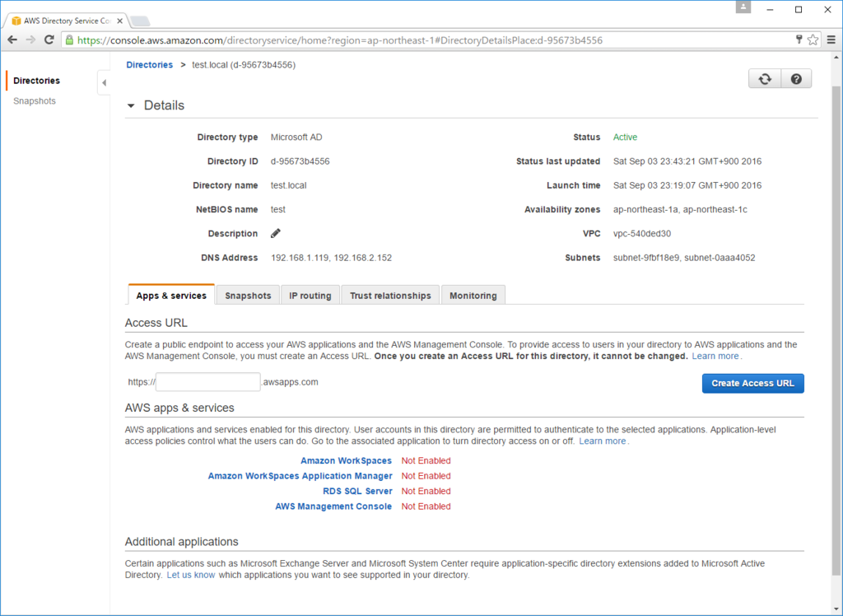Click the Let us know link
This screenshot has height=616, width=843.
pos(191,575)
